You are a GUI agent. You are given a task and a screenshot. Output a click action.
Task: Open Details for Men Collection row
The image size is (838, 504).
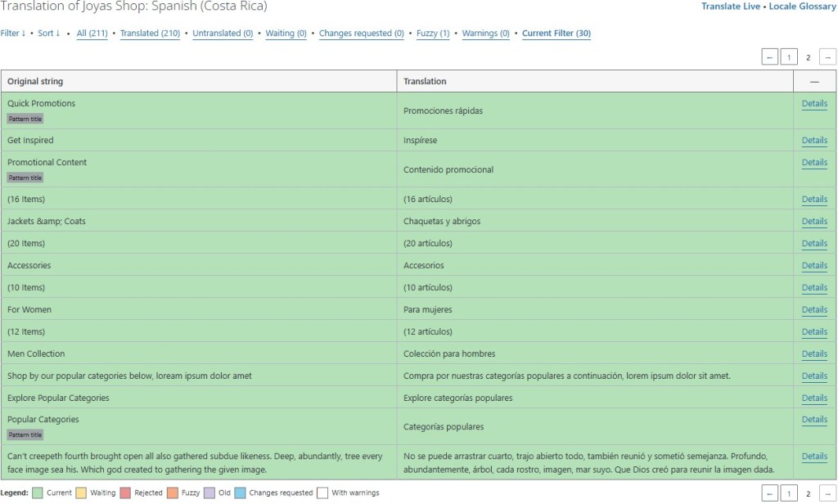point(813,354)
